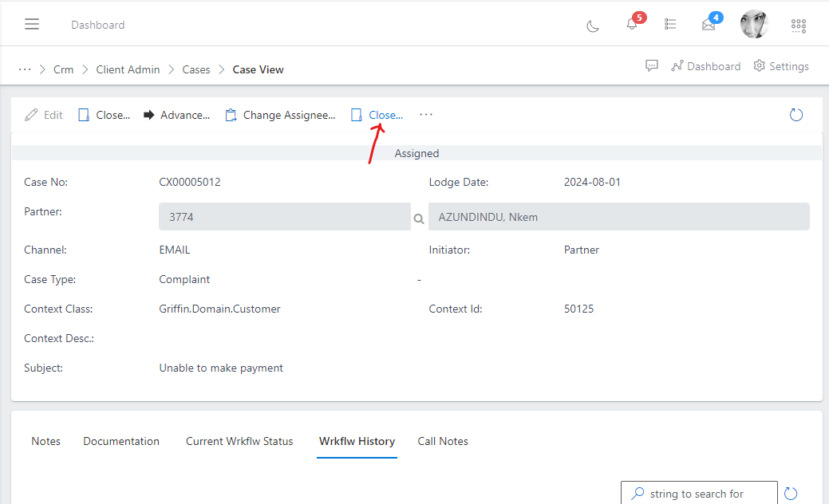Open the chat comments icon
The width and height of the screenshot is (829, 504).
tap(652, 66)
